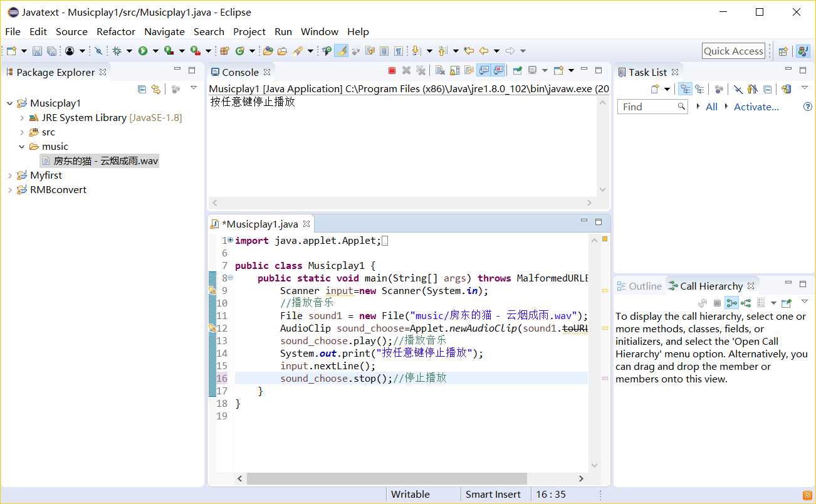
Task: Expand the Myfirst project node
Action: [10, 176]
